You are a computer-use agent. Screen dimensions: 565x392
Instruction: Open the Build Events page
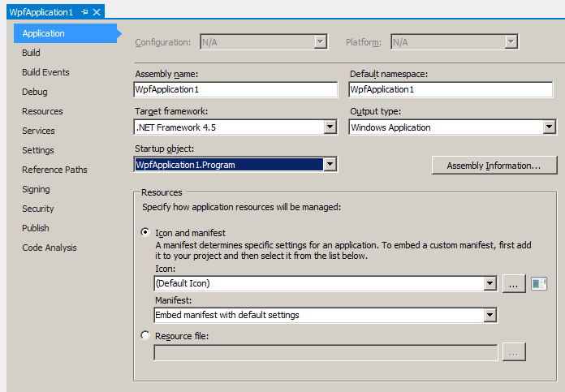pos(45,72)
